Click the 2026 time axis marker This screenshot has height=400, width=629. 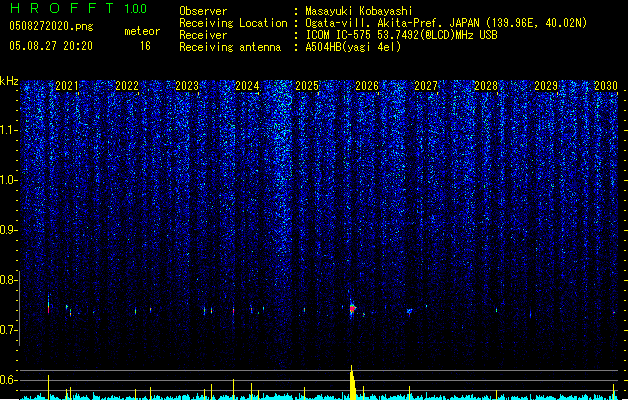(x=367, y=85)
